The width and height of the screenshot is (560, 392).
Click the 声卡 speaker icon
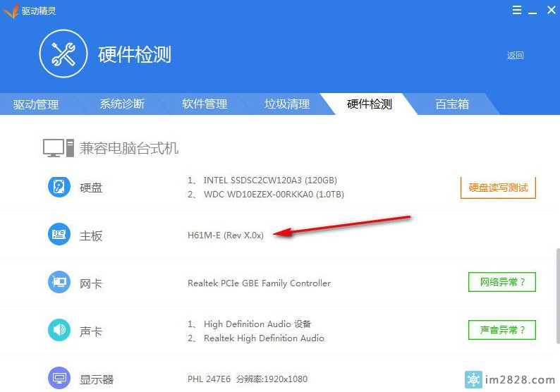[x=59, y=330]
